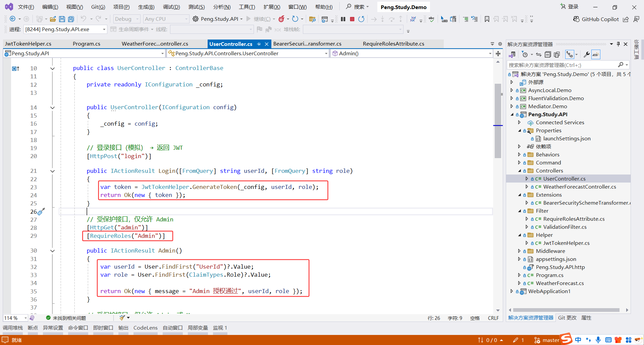Screen dimensions: 644x345
Task: Open the Send Feedback icon at top right
Action: click(x=636, y=19)
